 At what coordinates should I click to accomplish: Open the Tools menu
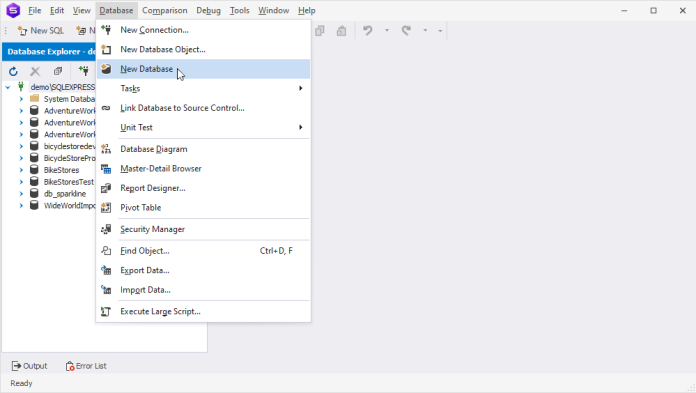[x=239, y=10]
